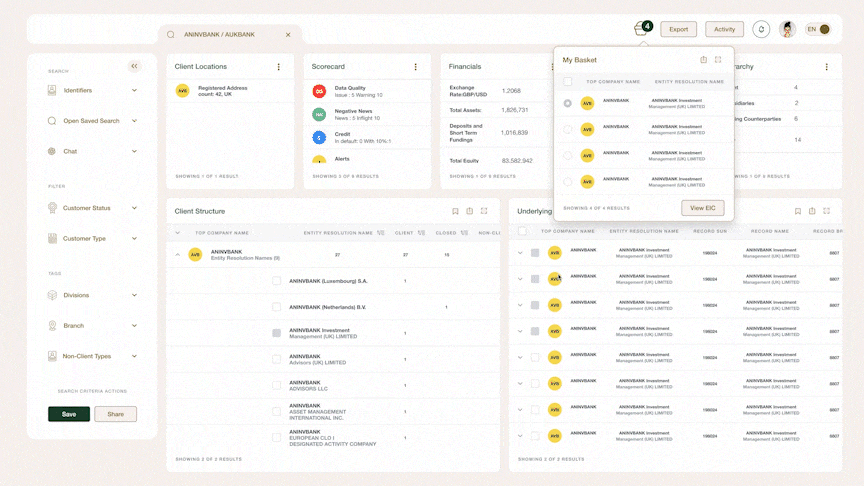
Task: Expand Non-Client Types dropdown
Action: (134, 356)
